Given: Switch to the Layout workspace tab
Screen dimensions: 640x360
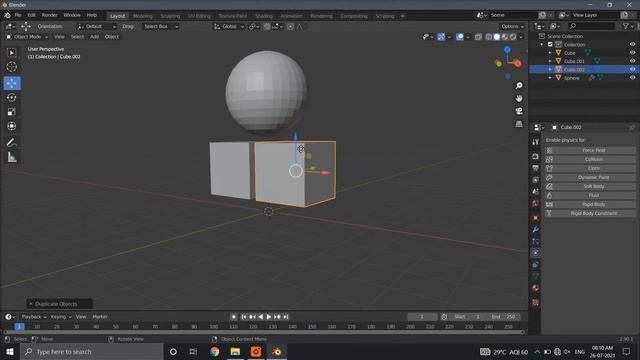Looking at the screenshot, I should pos(117,16).
